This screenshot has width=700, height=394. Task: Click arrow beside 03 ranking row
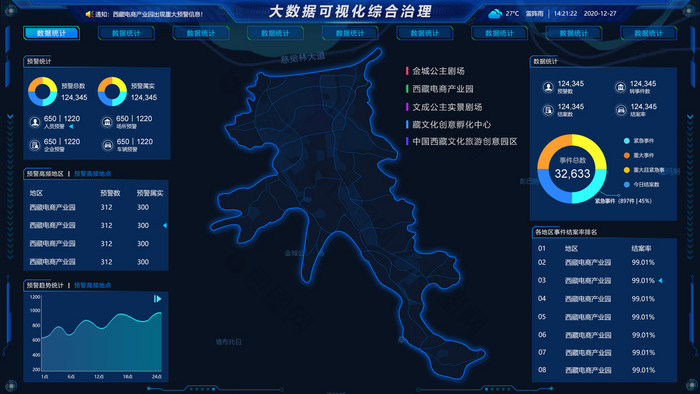[x=660, y=281]
